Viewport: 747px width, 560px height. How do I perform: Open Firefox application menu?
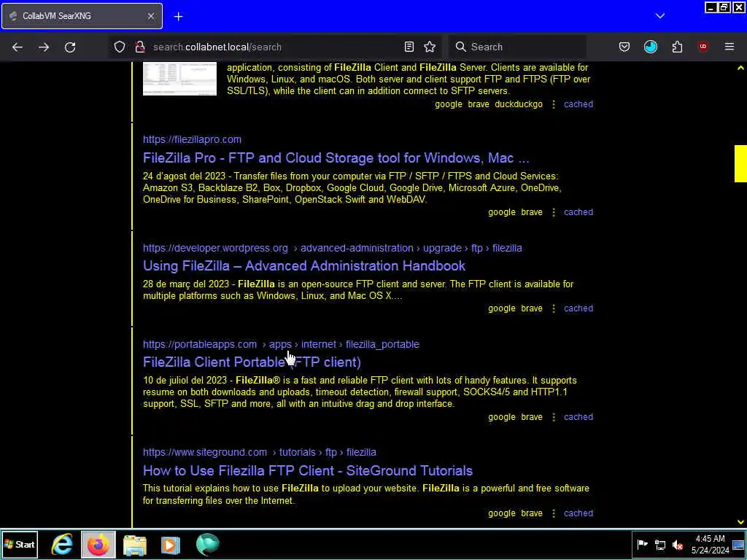(729, 47)
